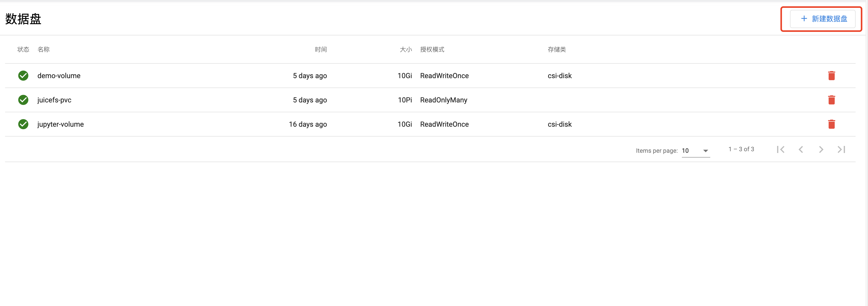Click jupyter-volume's 10Gi size
Image resolution: width=868 pixels, height=306 pixels.
pyautogui.click(x=405, y=124)
